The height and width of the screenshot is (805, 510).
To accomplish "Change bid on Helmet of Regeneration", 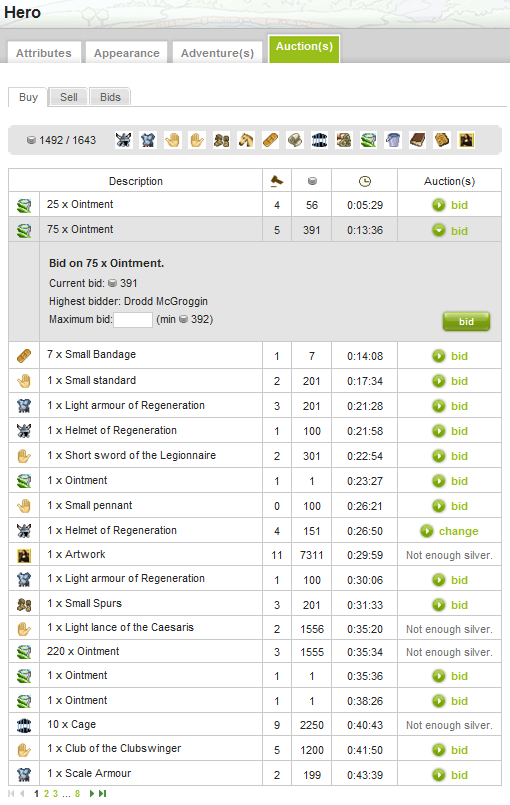I will pyautogui.click(x=450, y=531).
